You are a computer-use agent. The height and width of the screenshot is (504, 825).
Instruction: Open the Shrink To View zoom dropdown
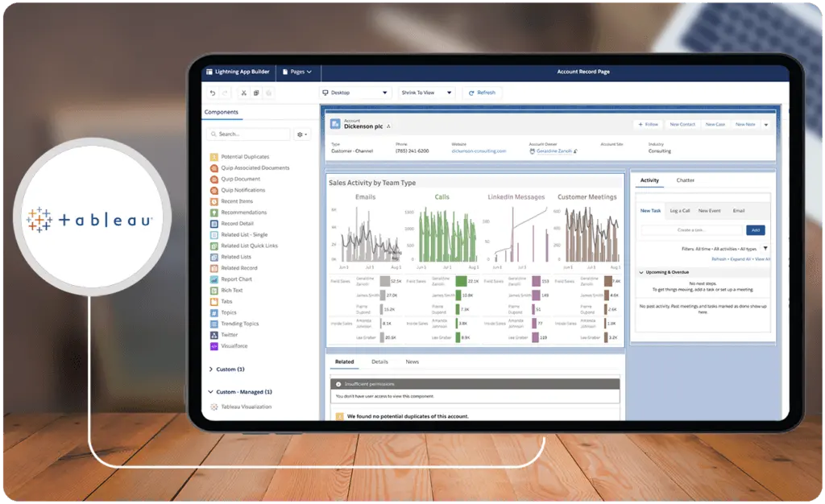(427, 93)
